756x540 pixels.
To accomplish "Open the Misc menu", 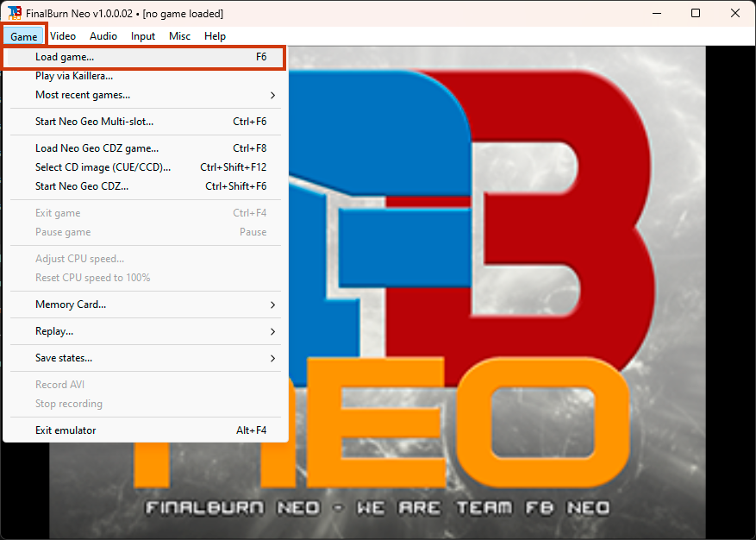I will tap(179, 36).
